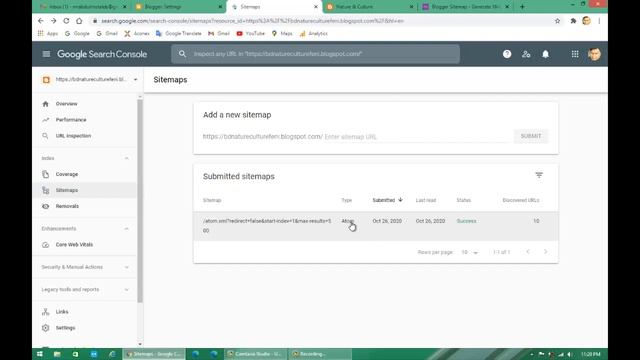Click the help question mark icon
The height and width of the screenshot is (360, 640).
pyautogui.click(x=507, y=54)
